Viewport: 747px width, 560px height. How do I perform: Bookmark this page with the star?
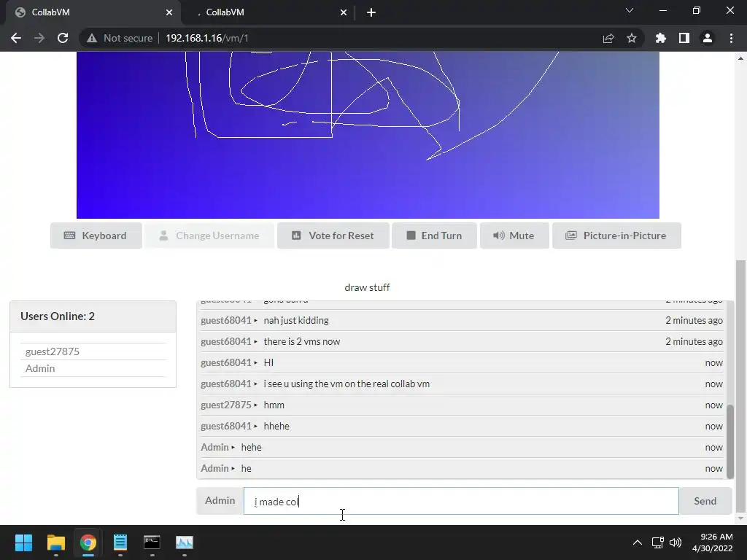(632, 38)
